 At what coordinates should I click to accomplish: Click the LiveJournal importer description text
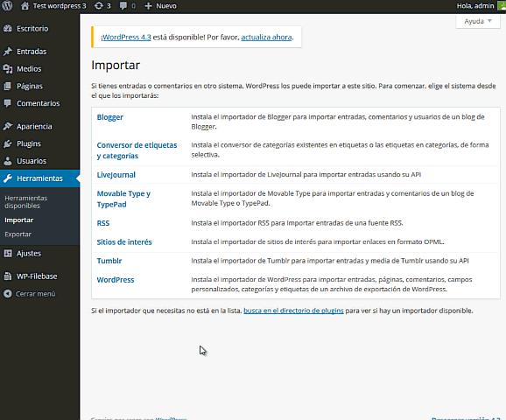click(306, 174)
